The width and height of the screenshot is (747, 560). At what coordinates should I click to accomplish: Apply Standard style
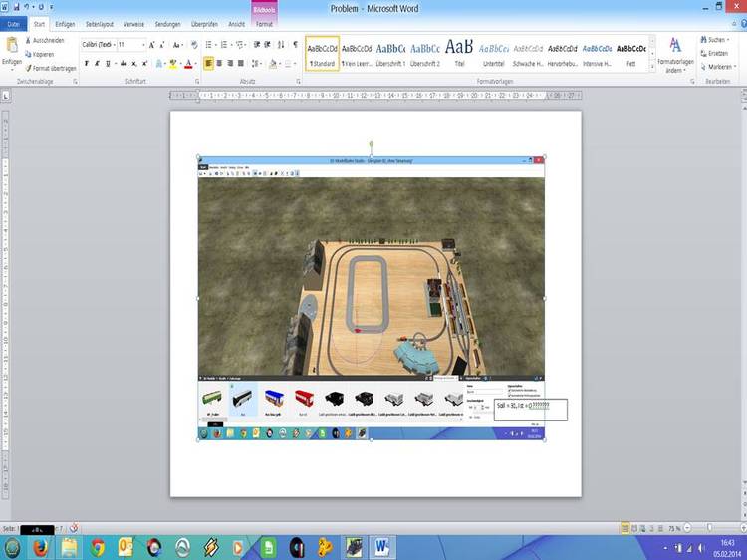tap(322, 54)
